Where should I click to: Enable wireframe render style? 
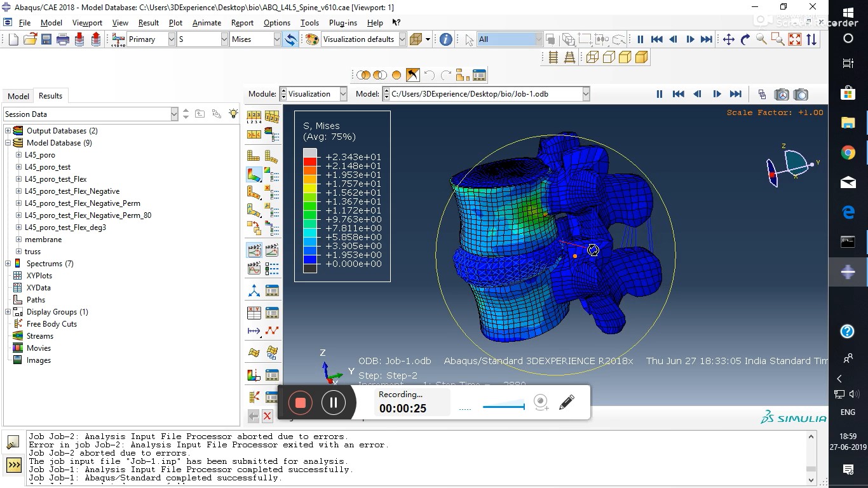(592, 57)
